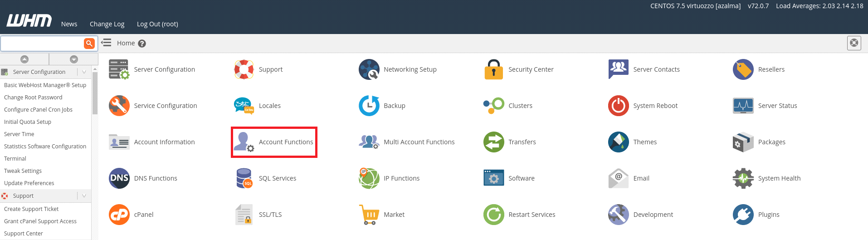The image size is (868, 240).
Task: Open Change Root Password link
Action: point(33,97)
